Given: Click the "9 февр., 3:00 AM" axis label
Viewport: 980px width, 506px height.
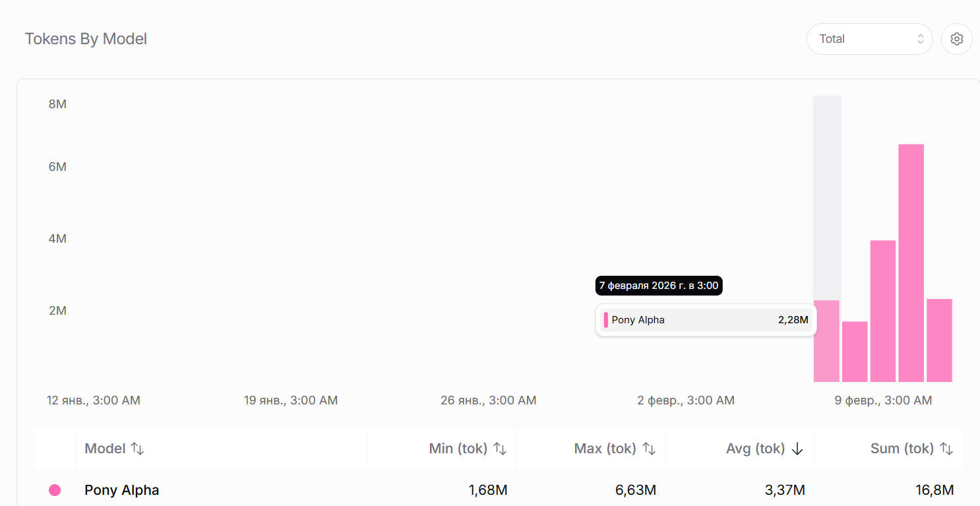Looking at the screenshot, I should coord(883,400).
